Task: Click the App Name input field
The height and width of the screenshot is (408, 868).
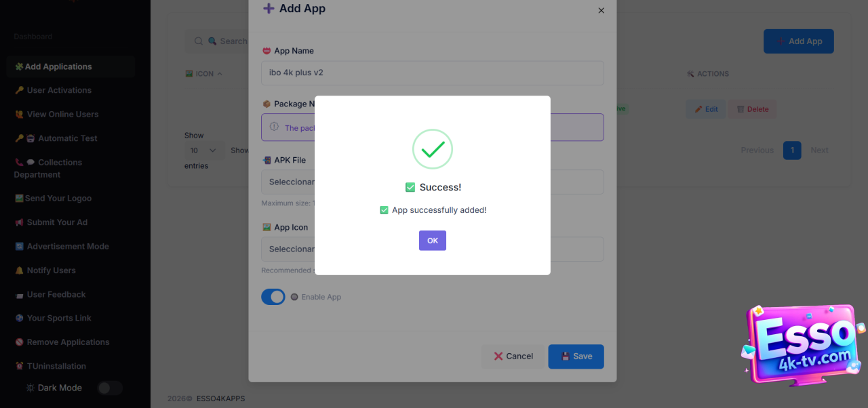Action: 432,73
